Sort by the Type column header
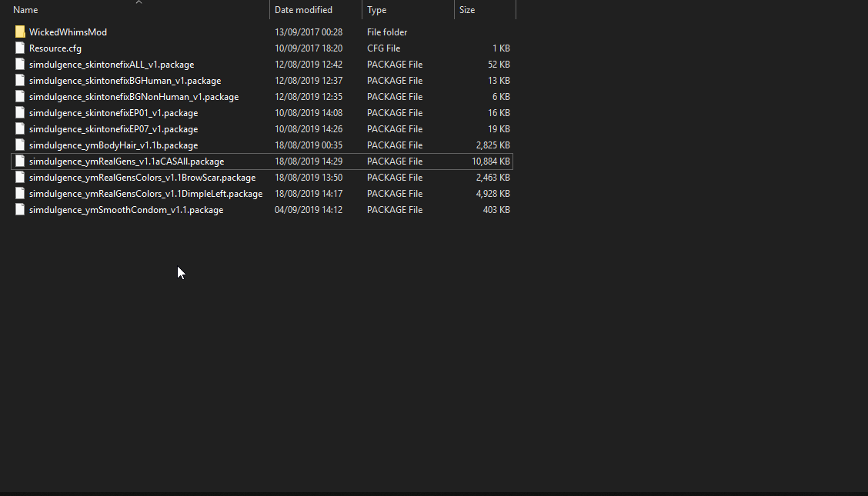The width and height of the screenshot is (868, 496). tap(376, 10)
